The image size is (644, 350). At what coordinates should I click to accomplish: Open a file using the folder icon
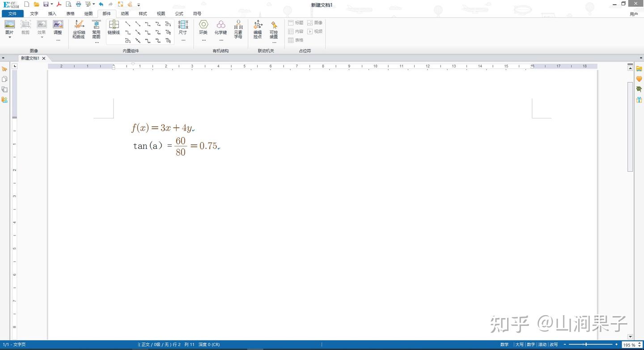37,4
